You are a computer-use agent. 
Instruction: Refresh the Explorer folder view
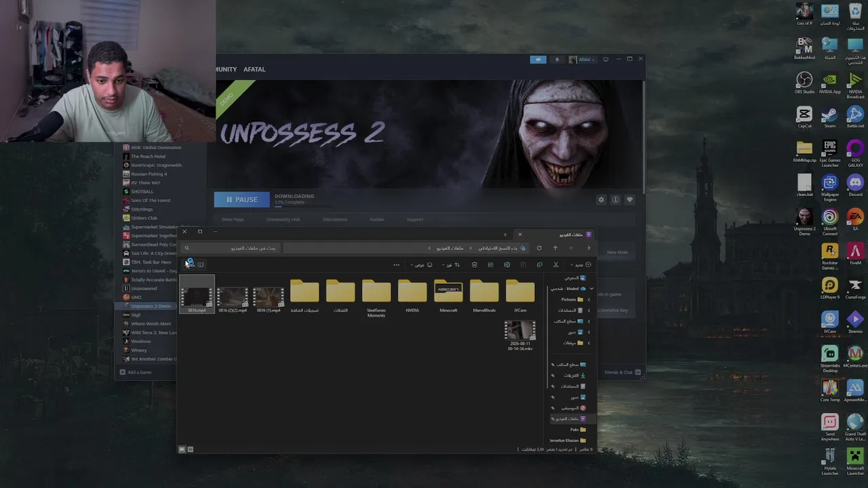point(539,248)
